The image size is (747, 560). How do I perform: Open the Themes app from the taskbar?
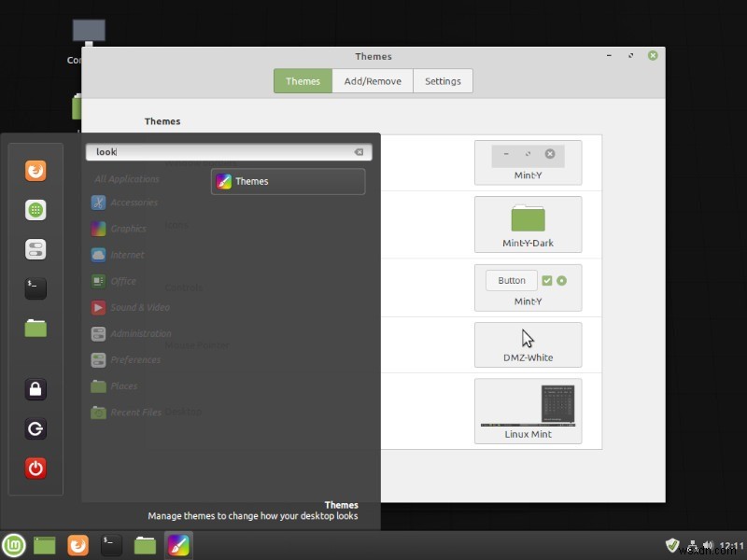[x=177, y=544]
